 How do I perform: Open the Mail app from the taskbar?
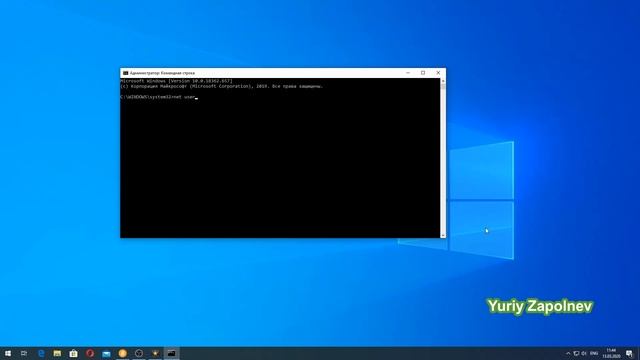106,353
